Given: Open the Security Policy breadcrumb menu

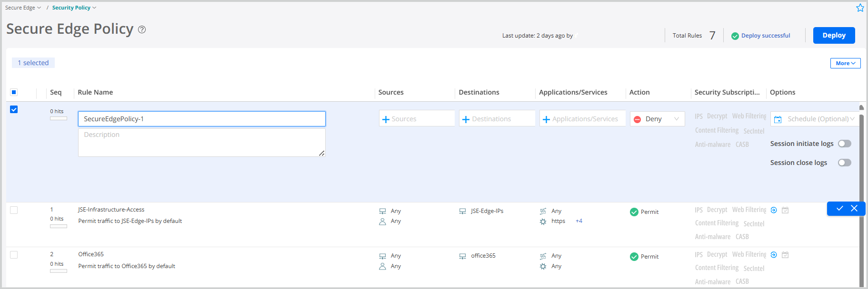Looking at the screenshot, I should (74, 8).
